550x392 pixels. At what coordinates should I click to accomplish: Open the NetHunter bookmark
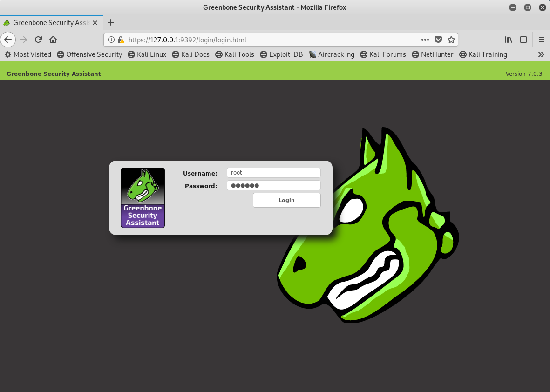pyautogui.click(x=433, y=54)
